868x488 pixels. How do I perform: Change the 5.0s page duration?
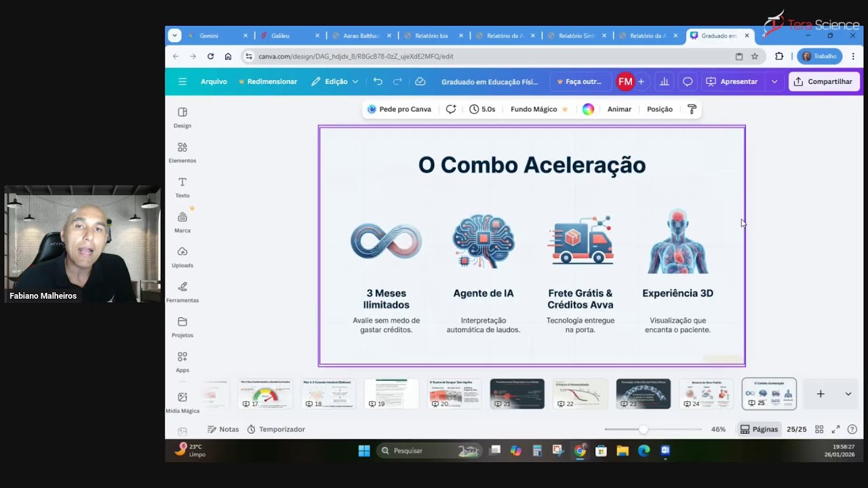(482, 109)
